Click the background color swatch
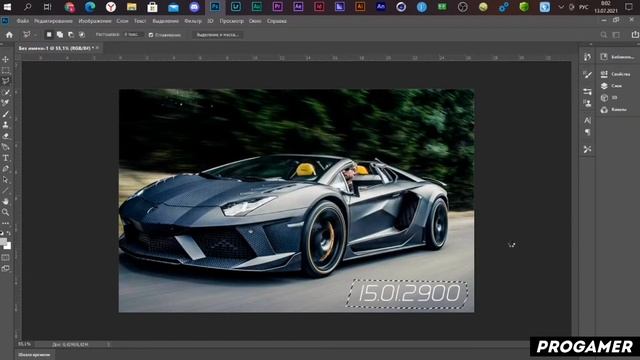Image resolution: width=640 pixels, height=360 pixels. tap(8, 246)
